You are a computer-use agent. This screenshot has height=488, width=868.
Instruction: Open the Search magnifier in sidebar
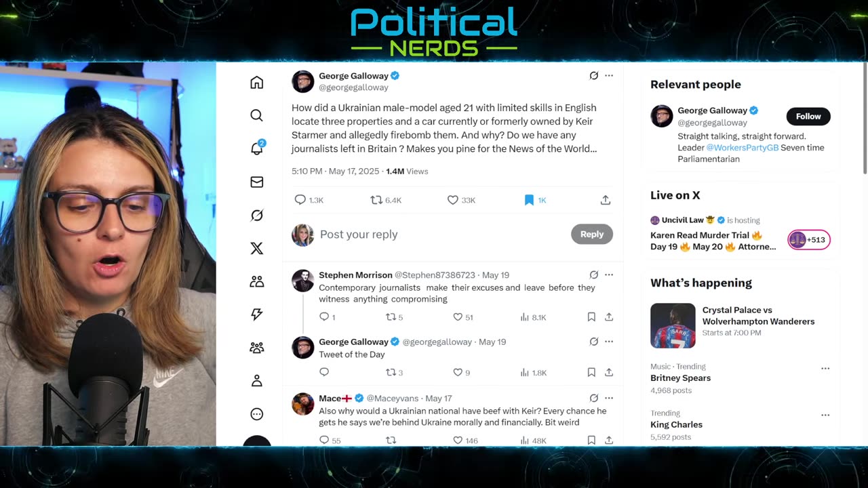pyautogui.click(x=256, y=115)
